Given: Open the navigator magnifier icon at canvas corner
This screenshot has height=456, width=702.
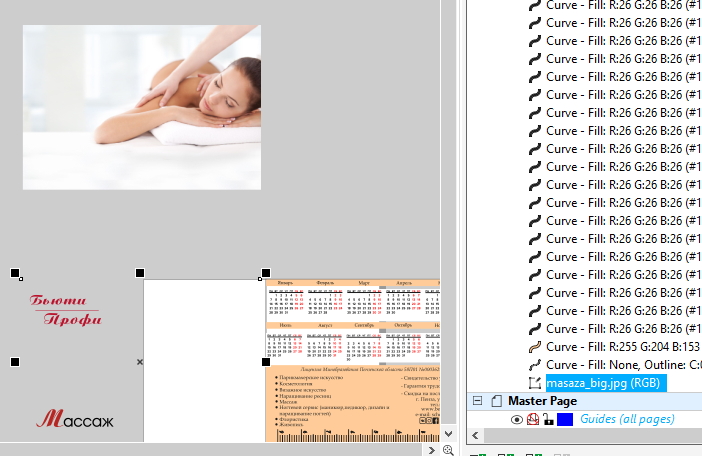Looking at the screenshot, I should (448, 450).
